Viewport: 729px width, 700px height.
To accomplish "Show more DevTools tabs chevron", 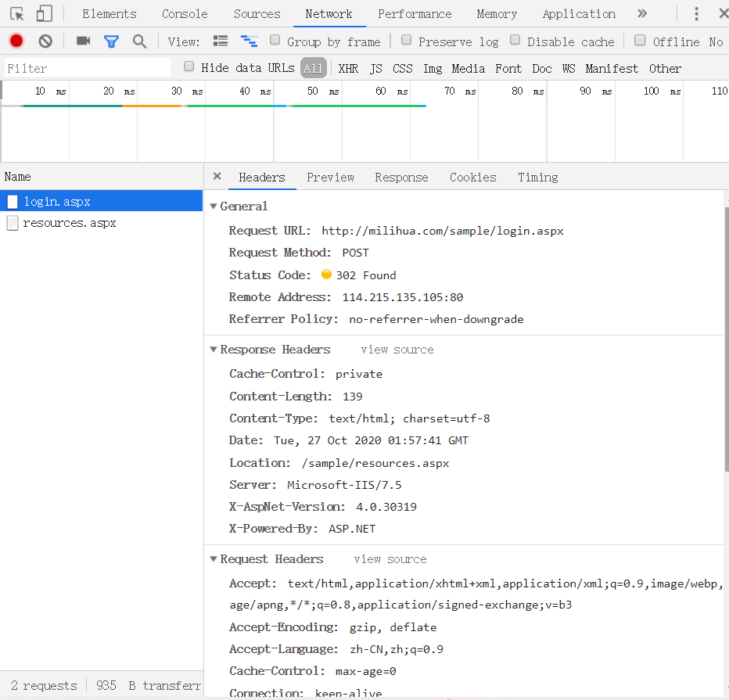I will 642,13.
